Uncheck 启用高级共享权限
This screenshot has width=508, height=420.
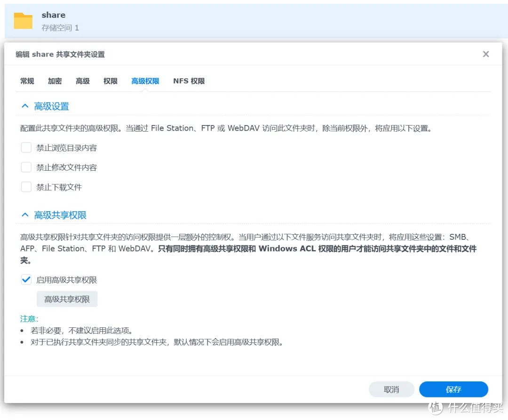(26, 279)
